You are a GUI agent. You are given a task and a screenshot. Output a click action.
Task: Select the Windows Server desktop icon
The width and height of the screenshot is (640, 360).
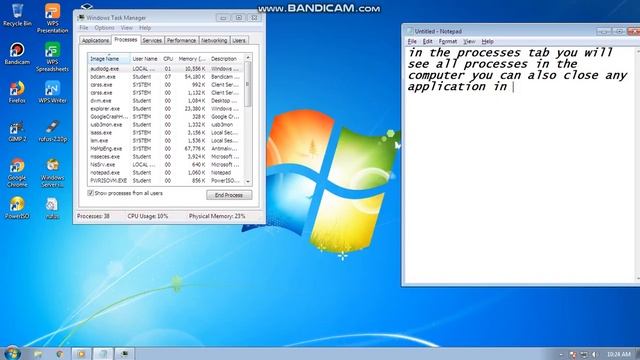pyautogui.click(x=52, y=173)
